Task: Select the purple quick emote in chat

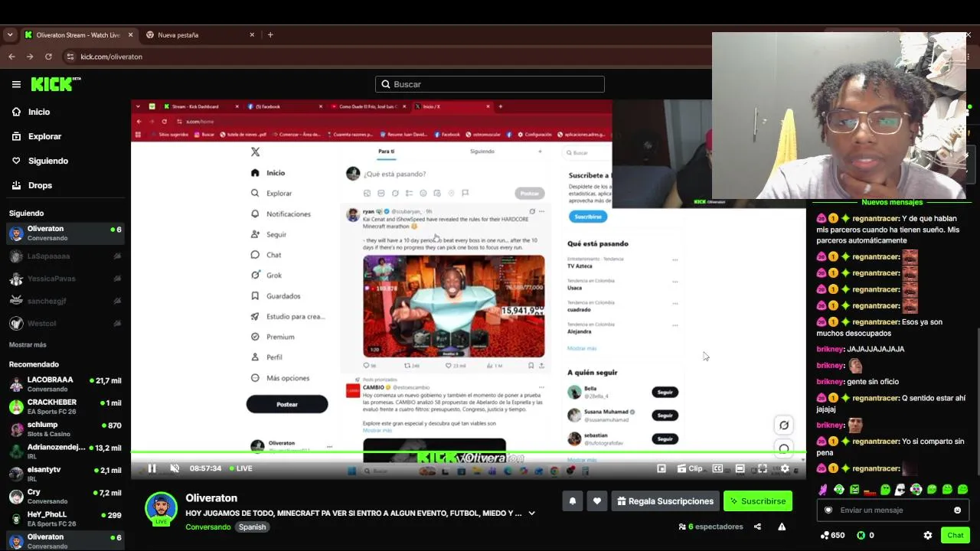Action: coord(823,490)
